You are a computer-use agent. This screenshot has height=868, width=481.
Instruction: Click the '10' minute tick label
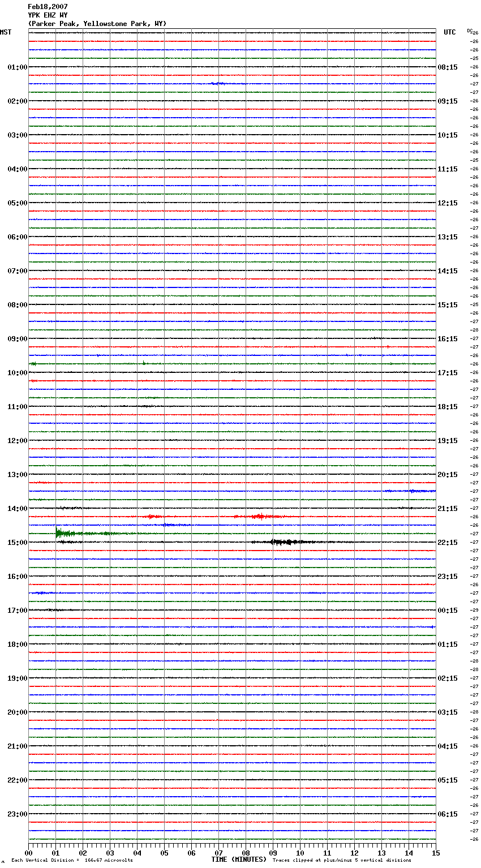coord(300,853)
